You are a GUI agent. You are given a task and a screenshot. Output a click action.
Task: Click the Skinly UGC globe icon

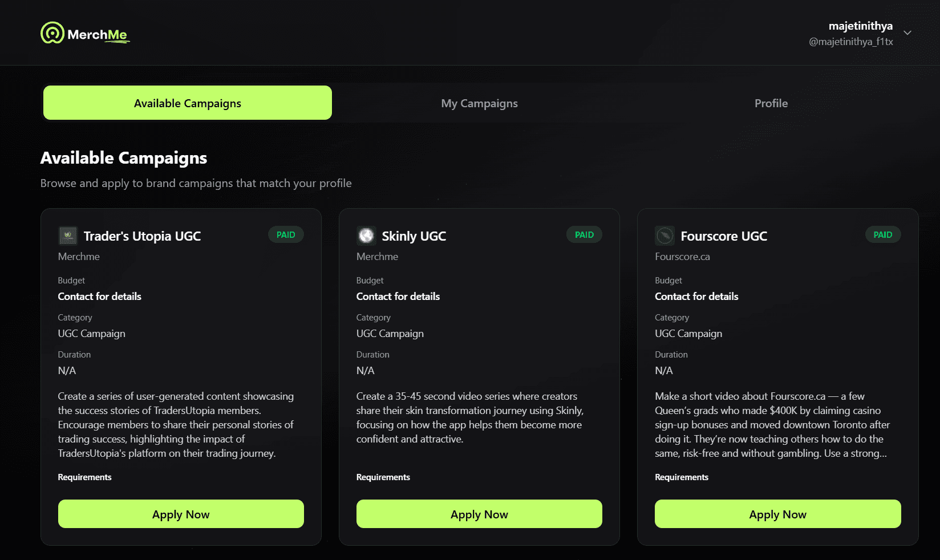[x=366, y=235]
